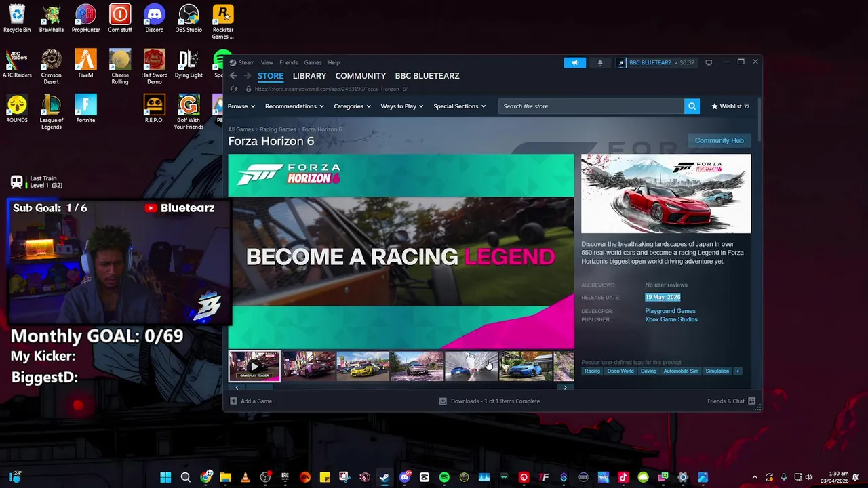This screenshot has width=868, height=488.
Task: Switch to the COMMUNITY tab
Action: (x=361, y=76)
